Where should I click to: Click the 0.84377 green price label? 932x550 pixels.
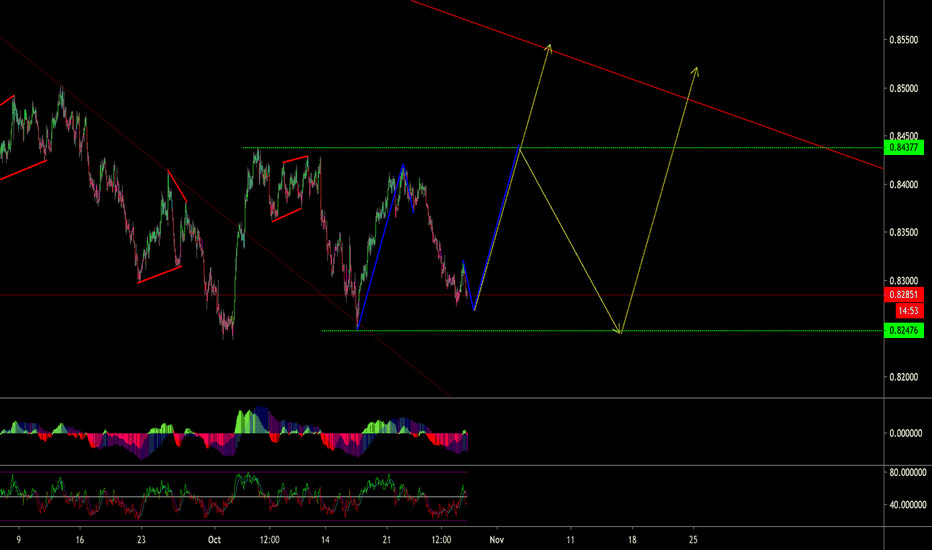pos(903,147)
